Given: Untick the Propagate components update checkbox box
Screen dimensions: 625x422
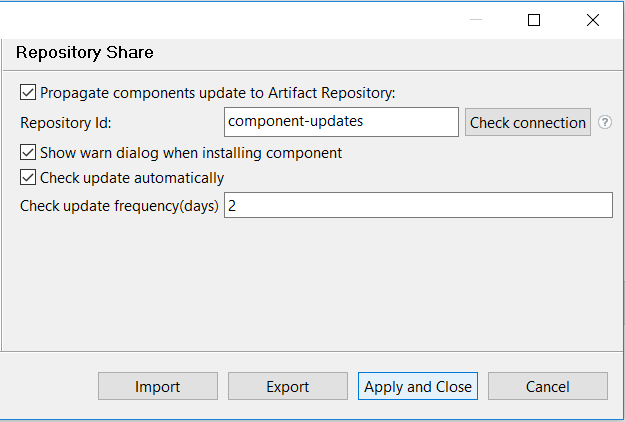Looking at the screenshot, I should (28, 93).
